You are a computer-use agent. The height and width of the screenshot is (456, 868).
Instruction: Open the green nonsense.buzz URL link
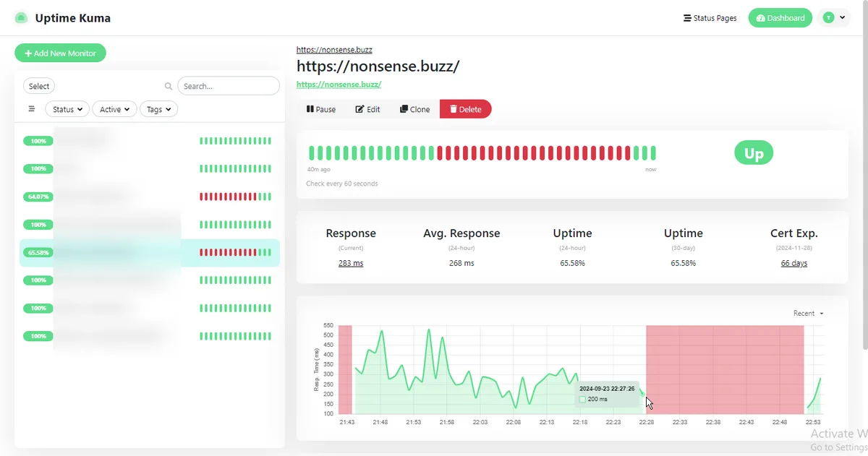click(339, 84)
